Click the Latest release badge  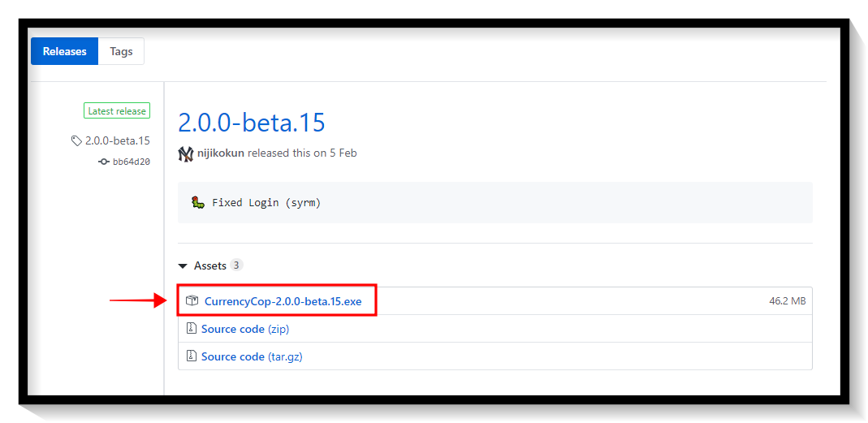pos(117,110)
